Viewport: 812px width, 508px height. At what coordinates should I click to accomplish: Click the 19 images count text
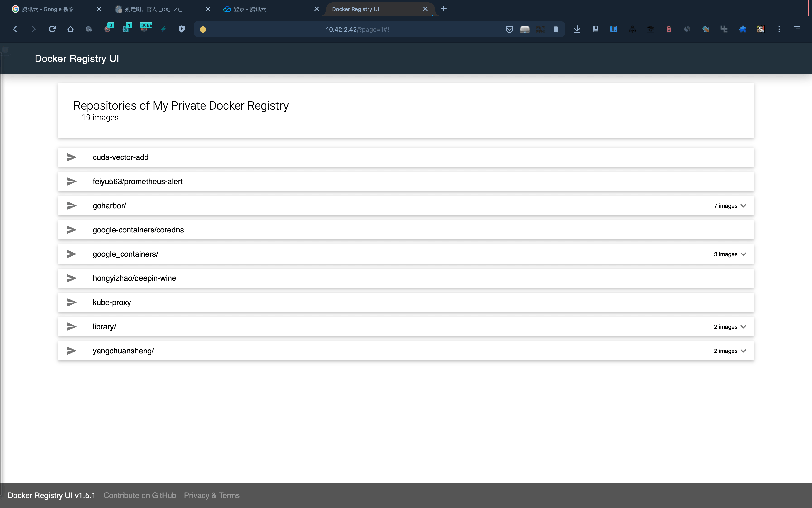[x=100, y=118]
